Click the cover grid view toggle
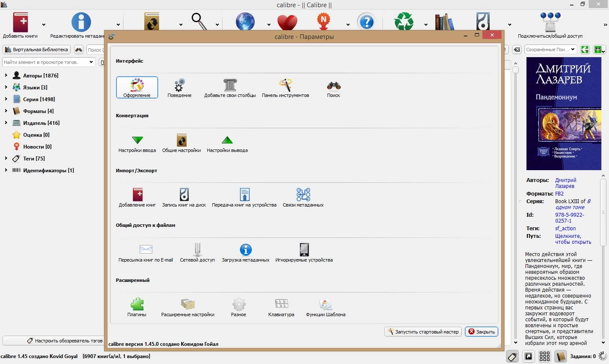This screenshot has width=609, height=364. (x=545, y=356)
